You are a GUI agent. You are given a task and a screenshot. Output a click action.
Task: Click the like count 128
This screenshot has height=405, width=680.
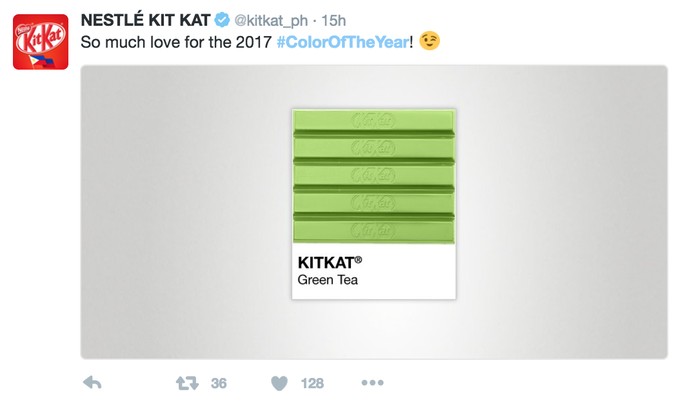coord(312,382)
